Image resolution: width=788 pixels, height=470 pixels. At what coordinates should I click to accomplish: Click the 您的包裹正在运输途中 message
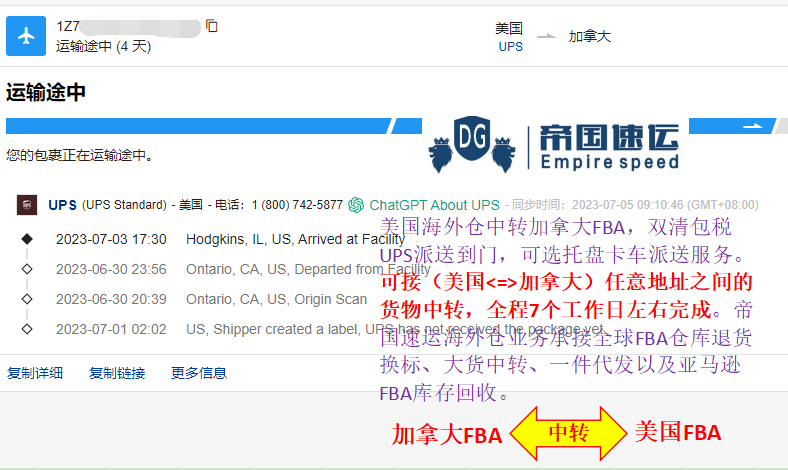pyautogui.click(x=79, y=155)
